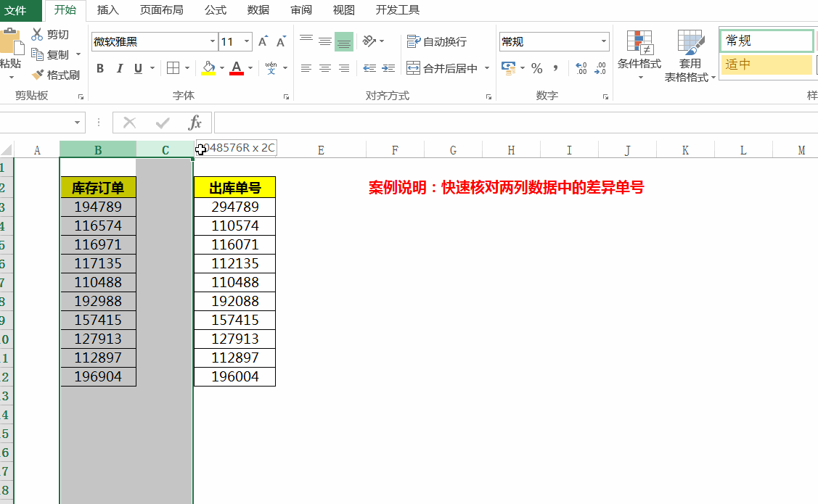Align text right
The image size is (818, 504).
pyautogui.click(x=344, y=68)
